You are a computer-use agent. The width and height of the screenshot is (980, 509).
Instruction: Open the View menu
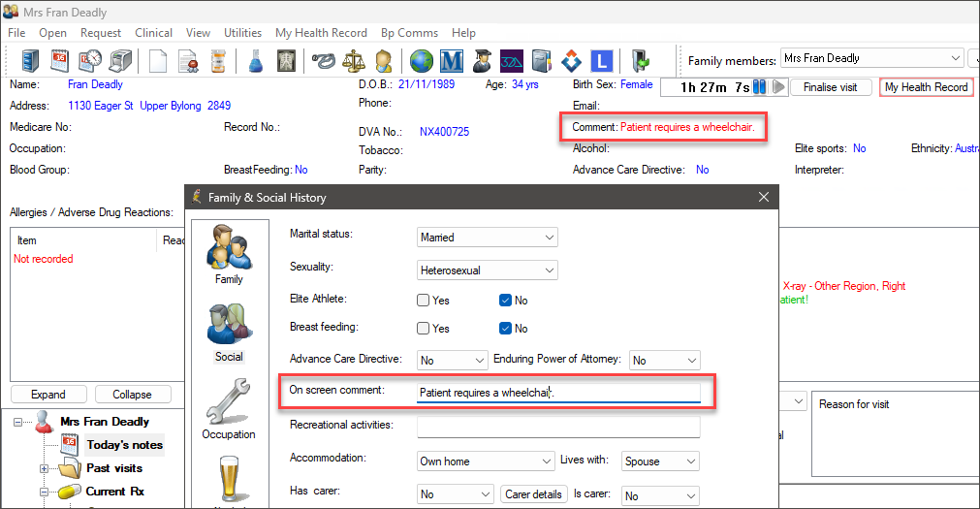click(x=198, y=33)
